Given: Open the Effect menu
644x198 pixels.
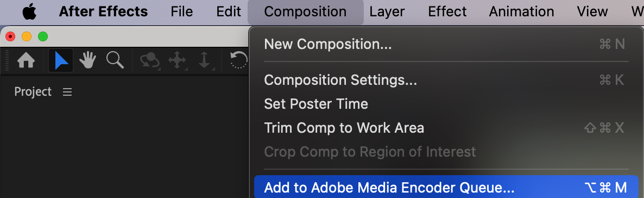Looking at the screenshot, I should coord(447,11).
